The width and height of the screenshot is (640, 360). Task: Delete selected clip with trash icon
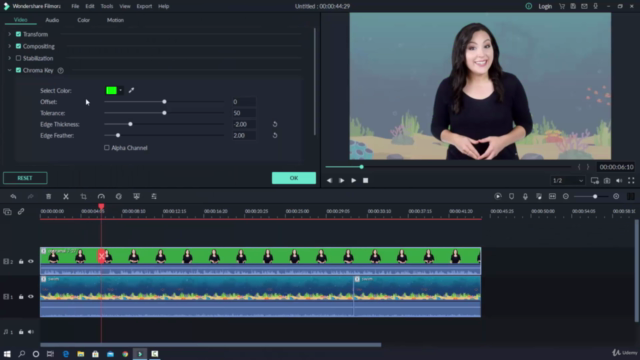coord(49,196)
